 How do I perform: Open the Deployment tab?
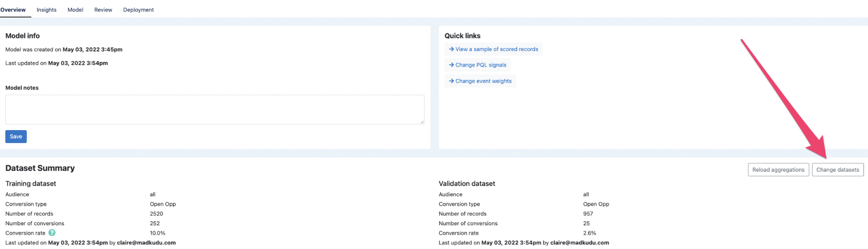tap(138, 10)
